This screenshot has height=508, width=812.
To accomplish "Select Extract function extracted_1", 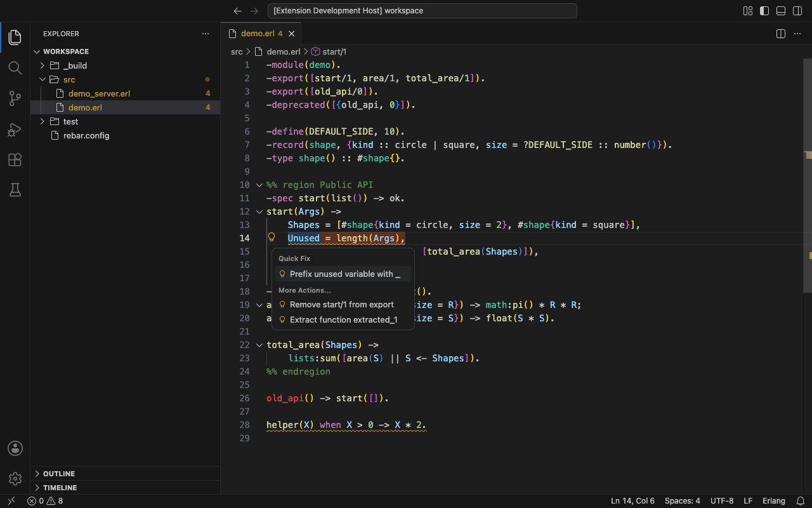I will click(343, 320).
